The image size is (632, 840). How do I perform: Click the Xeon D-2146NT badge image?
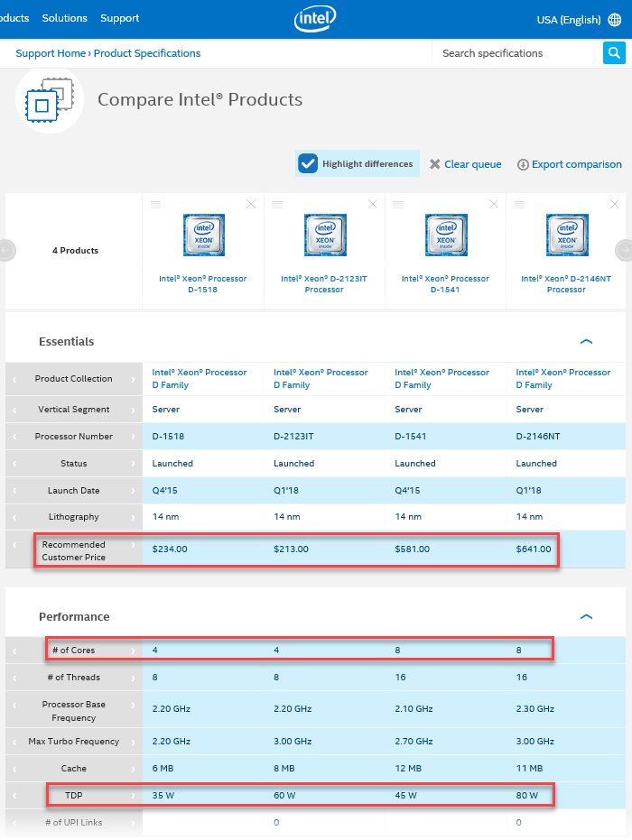tap(567, 235)
